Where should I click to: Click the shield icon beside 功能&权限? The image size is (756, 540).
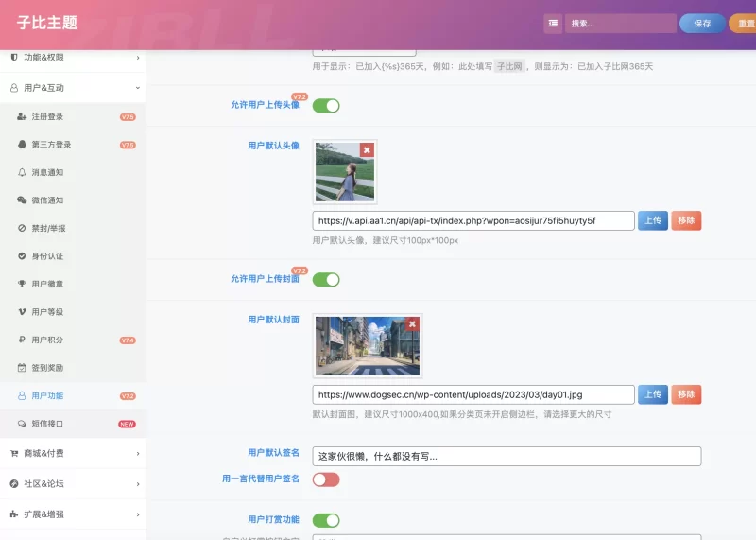14,58
